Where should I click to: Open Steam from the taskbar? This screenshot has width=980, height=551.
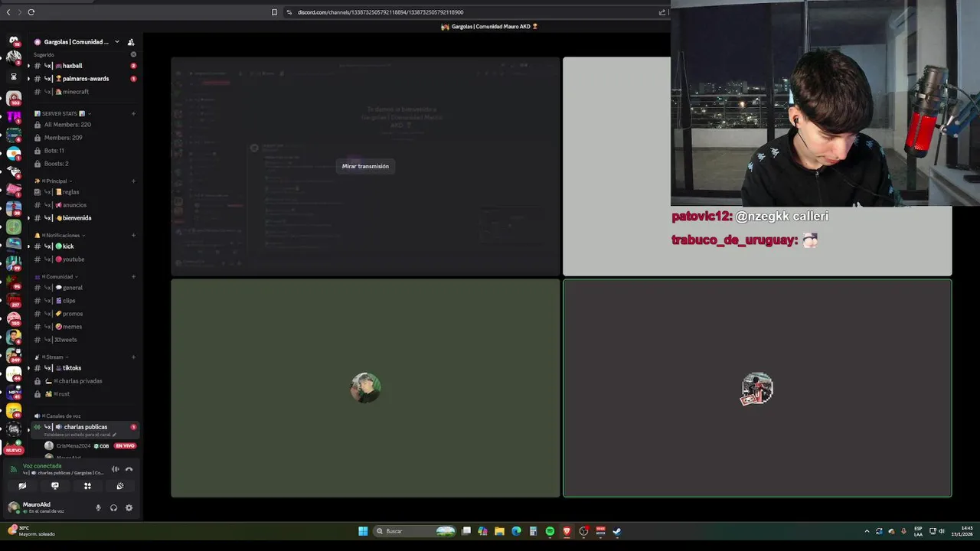click(617, 531)
